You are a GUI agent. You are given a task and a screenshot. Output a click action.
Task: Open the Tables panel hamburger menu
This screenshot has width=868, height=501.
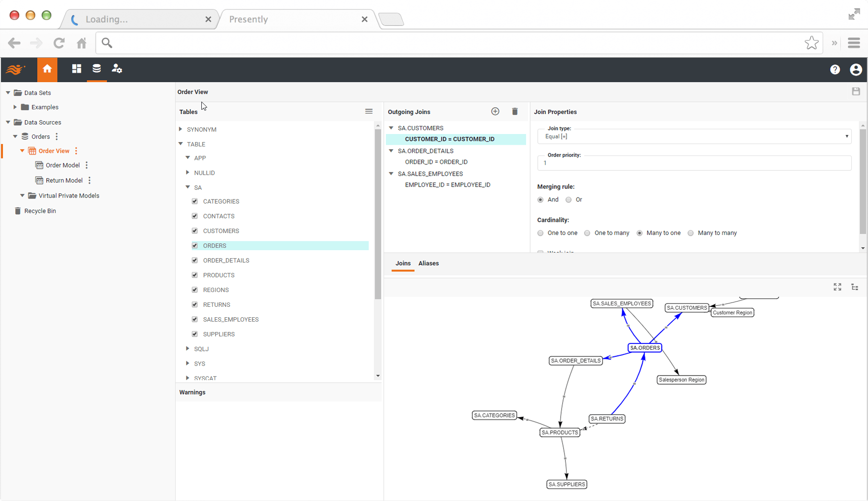click(369, 111)
